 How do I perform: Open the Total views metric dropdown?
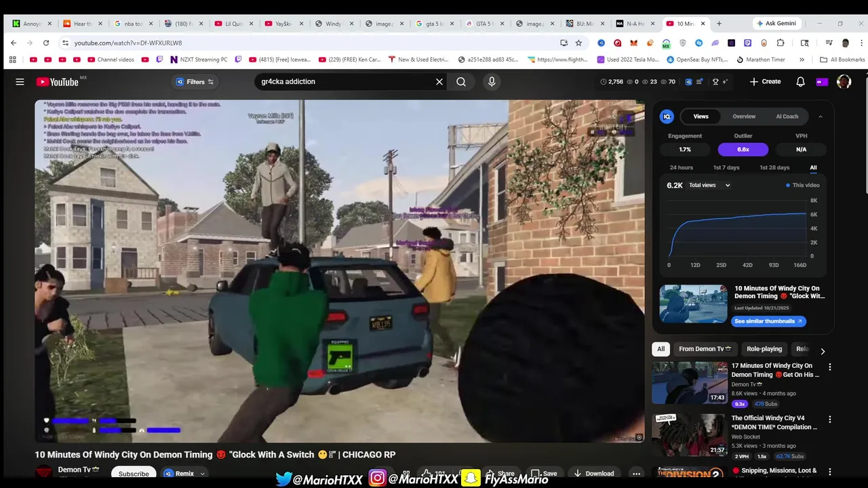tap(709, 185)
